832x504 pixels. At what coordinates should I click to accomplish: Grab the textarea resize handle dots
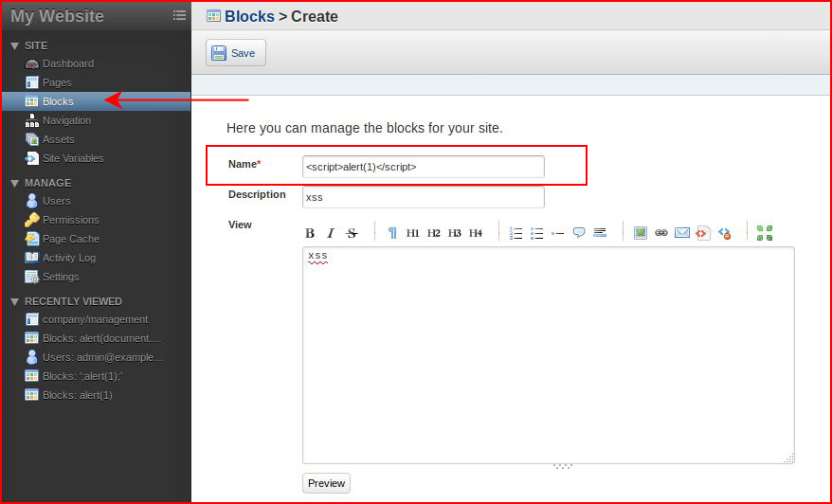click(563, 467)
